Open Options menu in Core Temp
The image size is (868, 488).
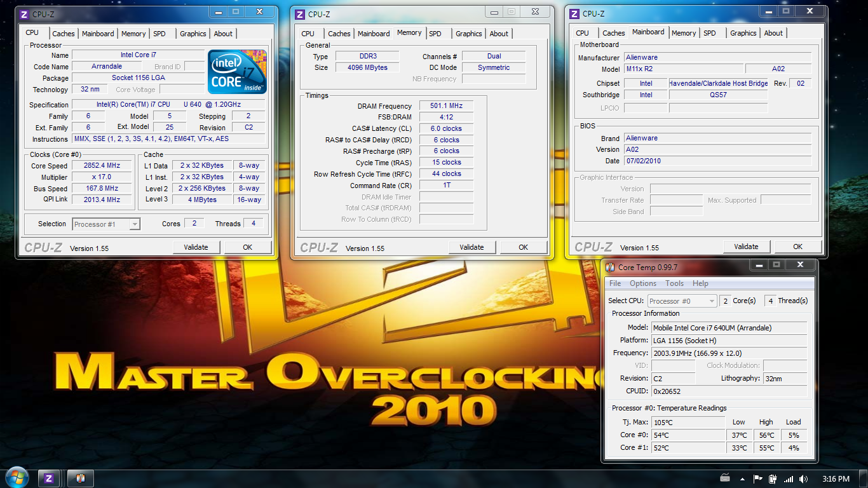(643, 283)
